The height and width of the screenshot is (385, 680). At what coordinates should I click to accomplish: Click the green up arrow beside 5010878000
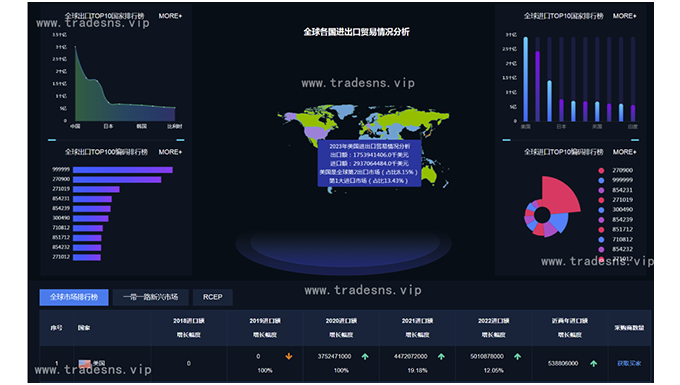(518, 356)
